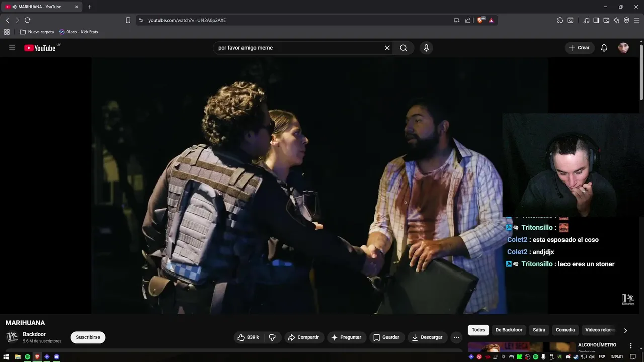This screenshot has width=644, height=362.
Task: View site information icon in address bar
Action: 141,20
